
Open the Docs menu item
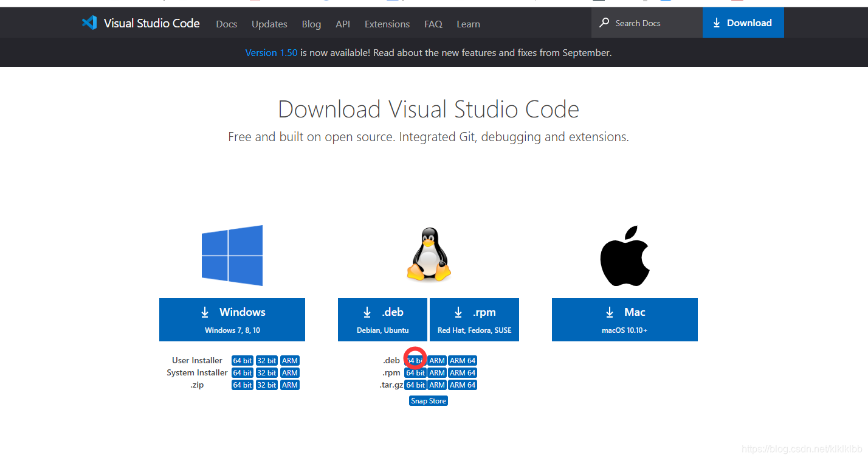click(227, 24)
